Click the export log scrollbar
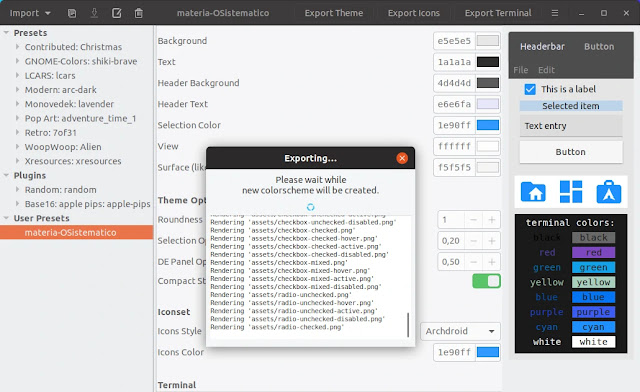The image size is (640, 392). (408, 325)
